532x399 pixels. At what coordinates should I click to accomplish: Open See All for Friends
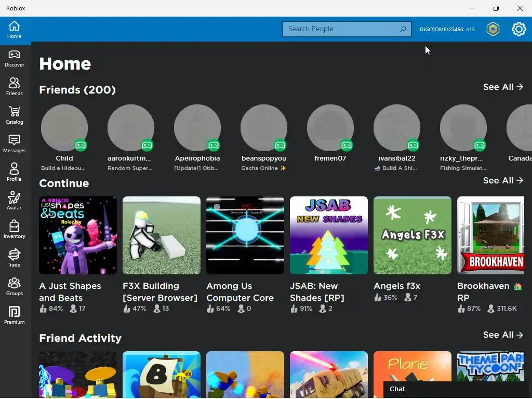coord(503,87)
